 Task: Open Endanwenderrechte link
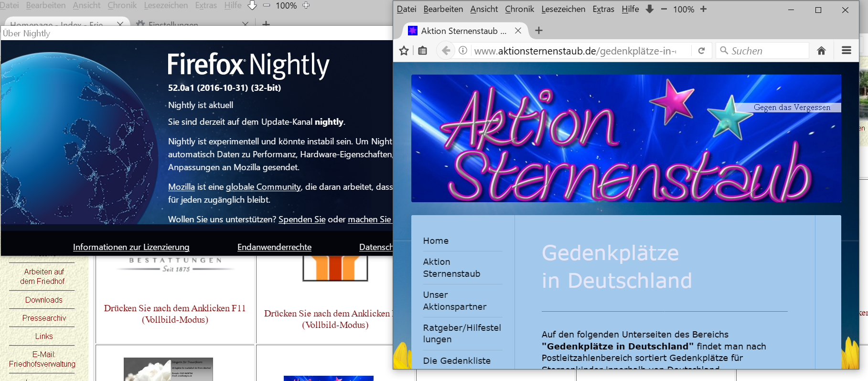point(274,247)
